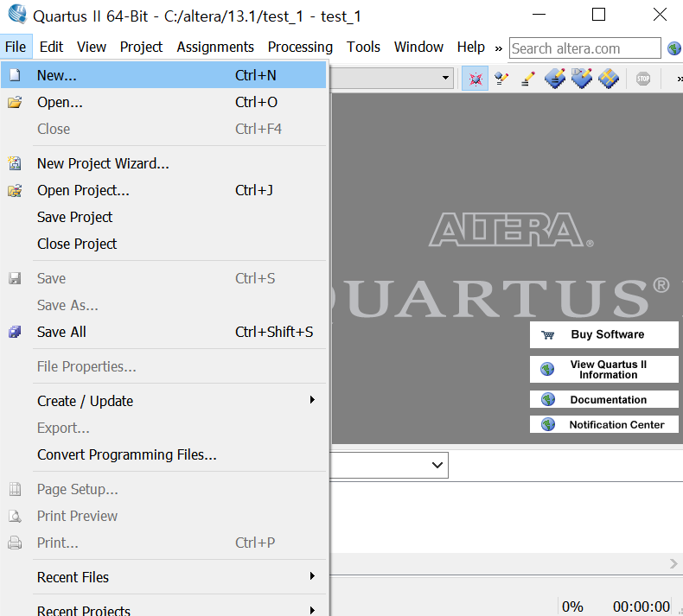Open the Pin Planner toolbar icon
Screen dimensions: 683x616
[582, 79]
